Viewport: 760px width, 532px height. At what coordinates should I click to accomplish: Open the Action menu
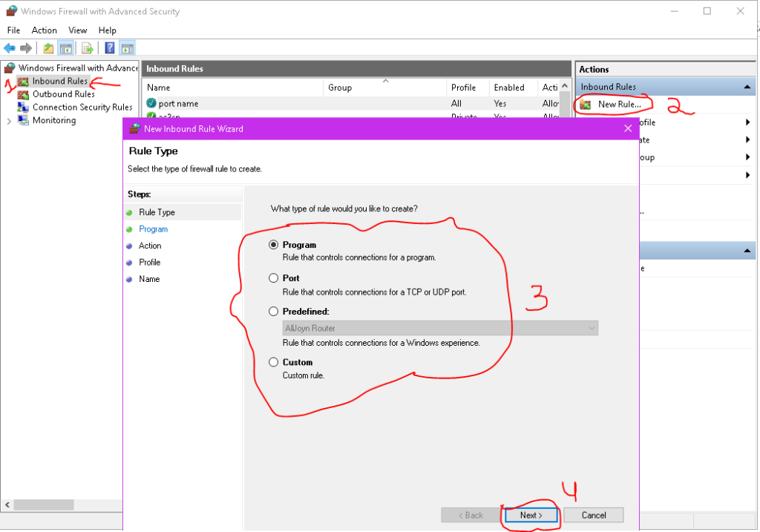coord(44,30)
